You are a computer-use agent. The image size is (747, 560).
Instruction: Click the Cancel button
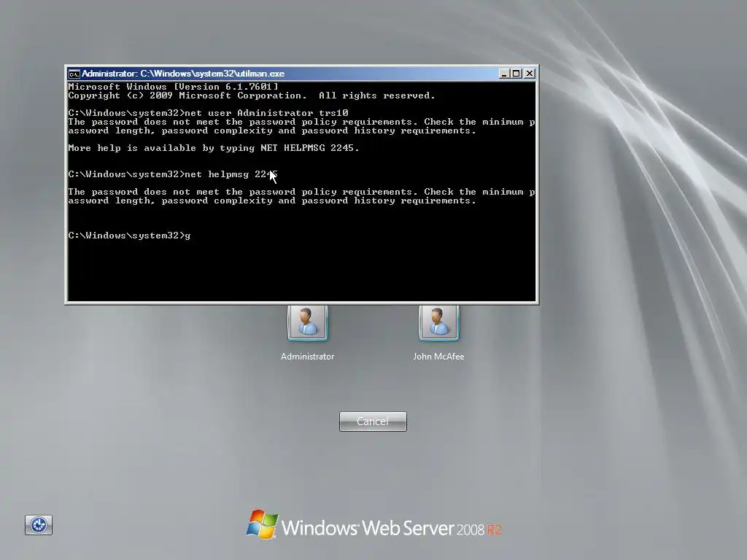point(373,421)
